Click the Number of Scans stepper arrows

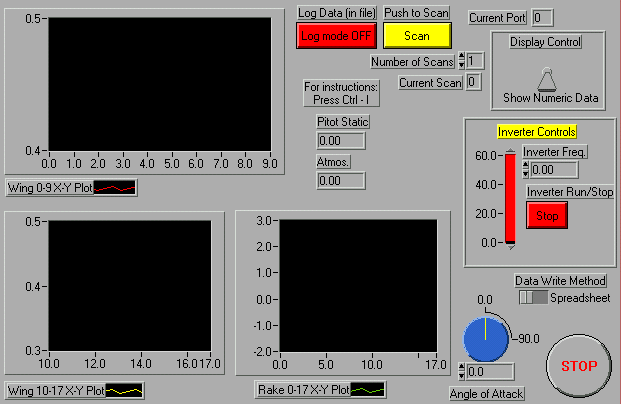point(461,61)
